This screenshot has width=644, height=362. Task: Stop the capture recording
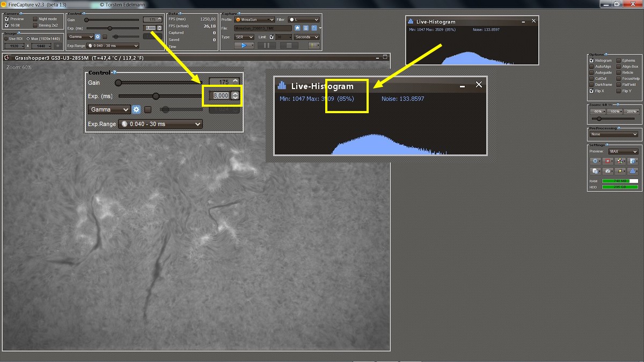289,46
